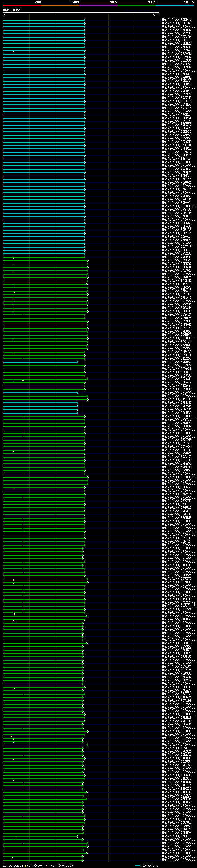Select the UniRef100_Q9SU42 label

(x=177, y=91)
